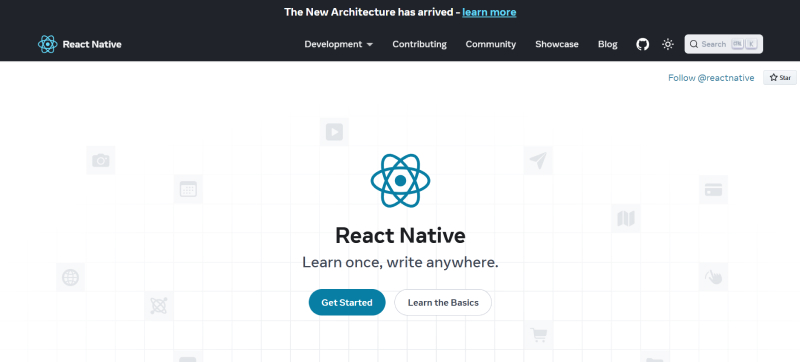Click the large React atom logo in the hero
The height and width of the screenshot is (362, 800).
401,180
